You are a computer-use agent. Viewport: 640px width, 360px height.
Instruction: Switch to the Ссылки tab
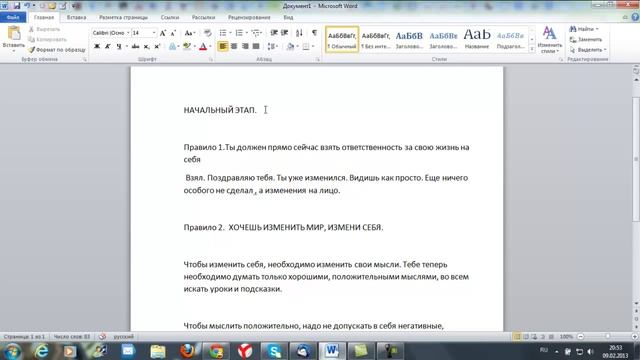[x=170, y=18]
